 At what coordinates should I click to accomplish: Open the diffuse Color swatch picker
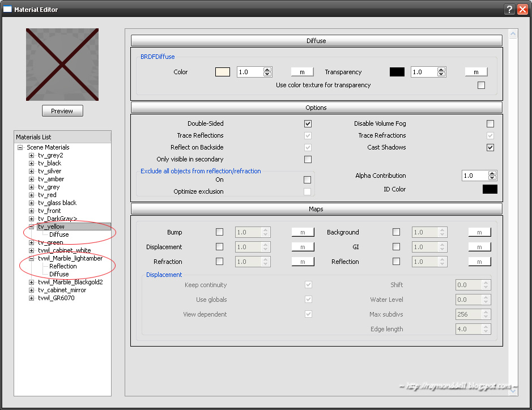click(223, 72)
